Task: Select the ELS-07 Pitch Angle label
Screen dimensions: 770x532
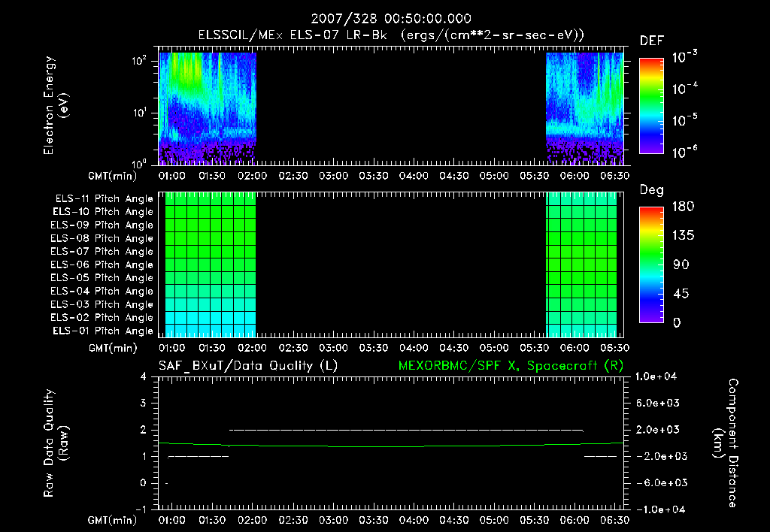Action: tap(102, 251)
